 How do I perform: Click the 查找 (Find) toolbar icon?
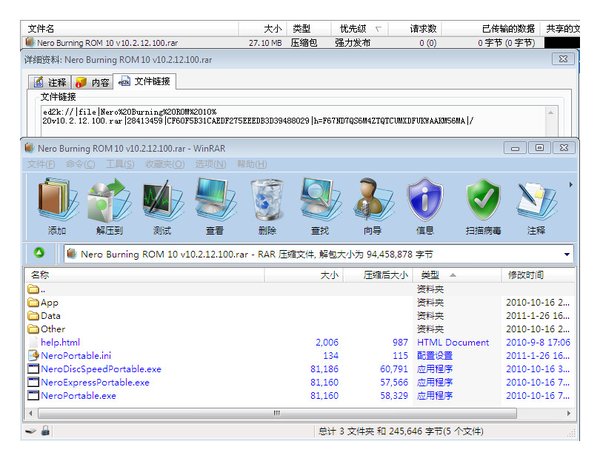tap(320, 200)
